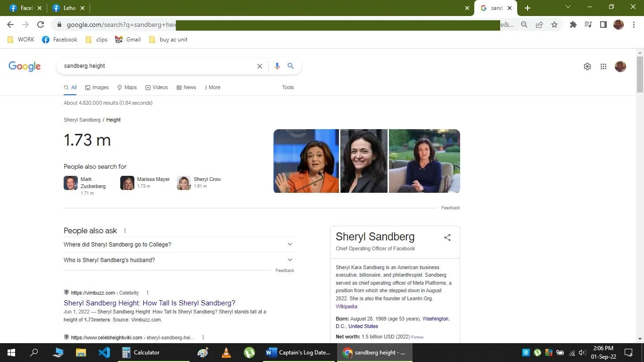This screenshot has width=644, height=362.
Task: Expand 'Who is Sheryl Sandberg's husband?'
Action: point(179,260)
